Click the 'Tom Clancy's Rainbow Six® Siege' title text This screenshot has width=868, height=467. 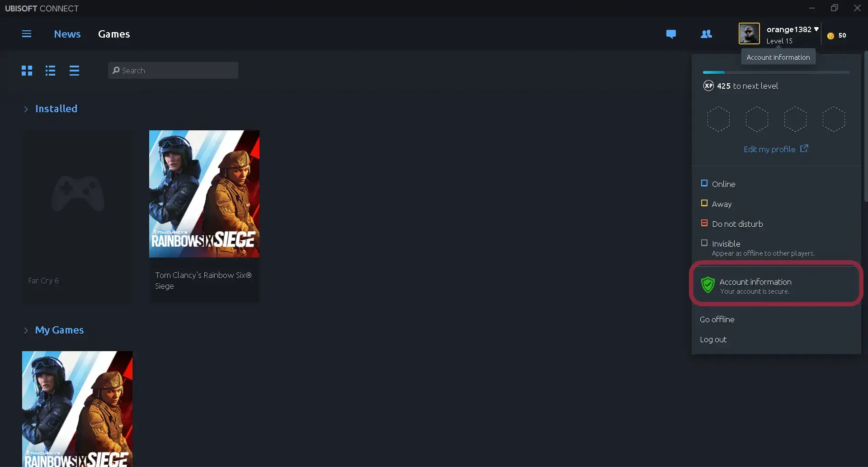(x=203, y=281)
